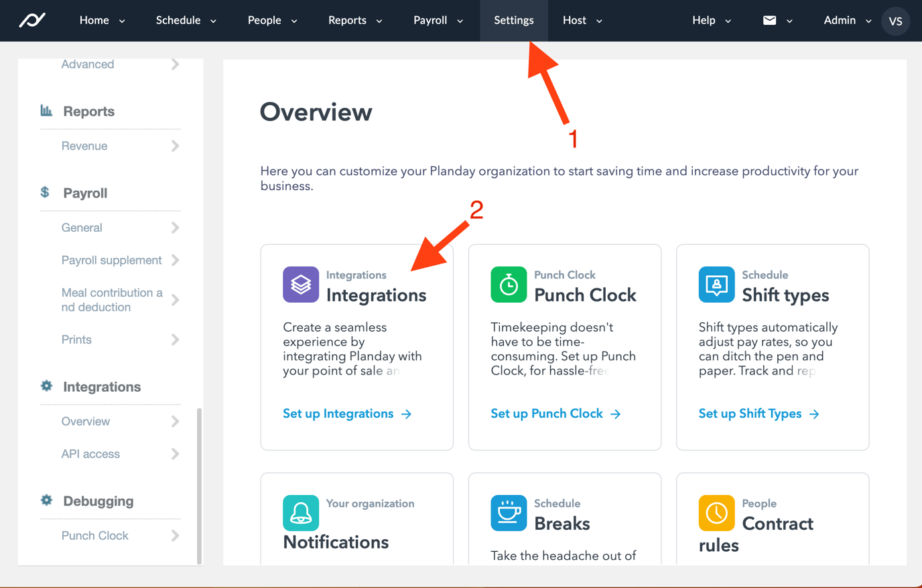Image resolution: width=922 pixels, height=588 pixels.
Task: Open the mail envelope icon
Action: (x=771, y=20)
